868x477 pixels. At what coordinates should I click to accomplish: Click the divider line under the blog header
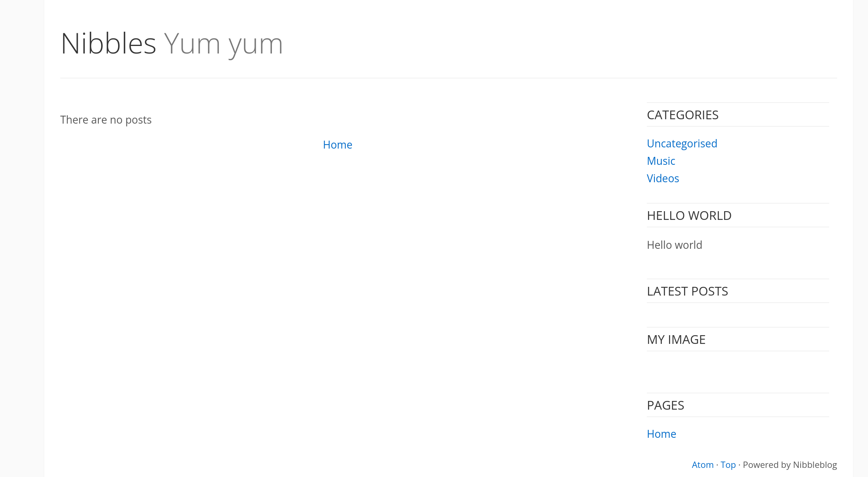[448, 78]
